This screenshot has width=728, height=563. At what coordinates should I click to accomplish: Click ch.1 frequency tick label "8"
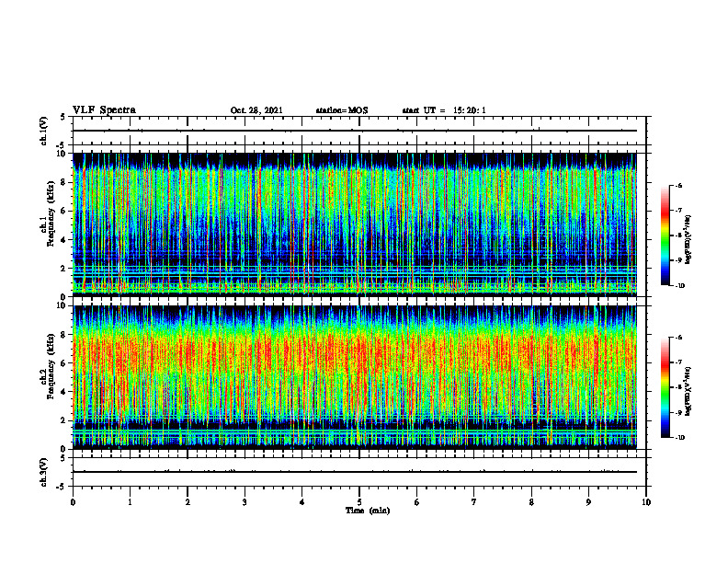[63, 182]
